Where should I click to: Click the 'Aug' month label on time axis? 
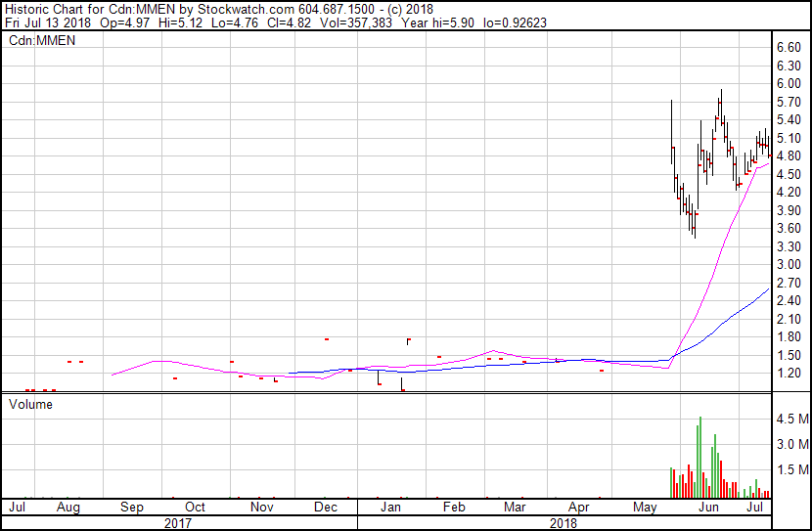tap(68, 508)
